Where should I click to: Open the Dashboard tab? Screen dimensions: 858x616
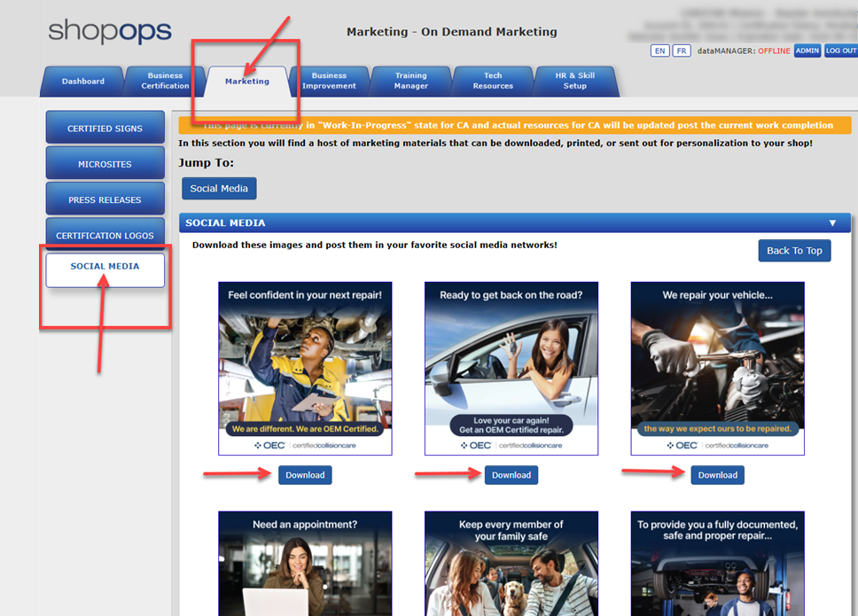click(x=82, y=82)
